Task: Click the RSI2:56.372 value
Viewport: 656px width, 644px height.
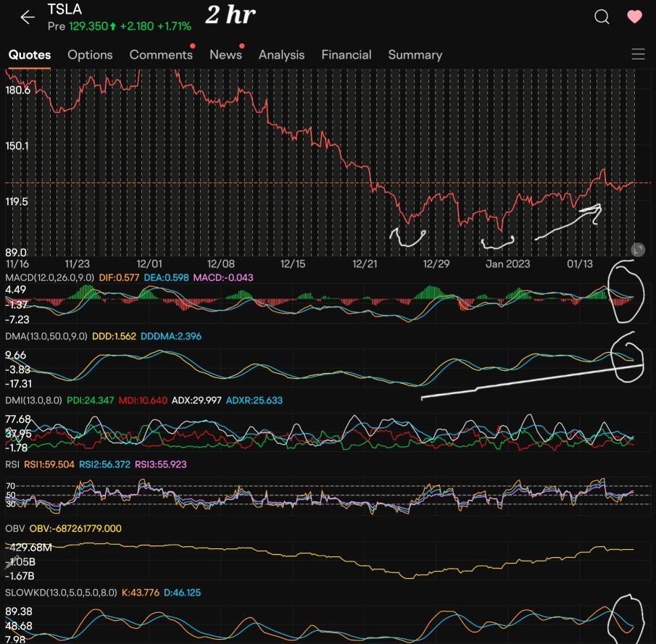Action: point(104,464)
